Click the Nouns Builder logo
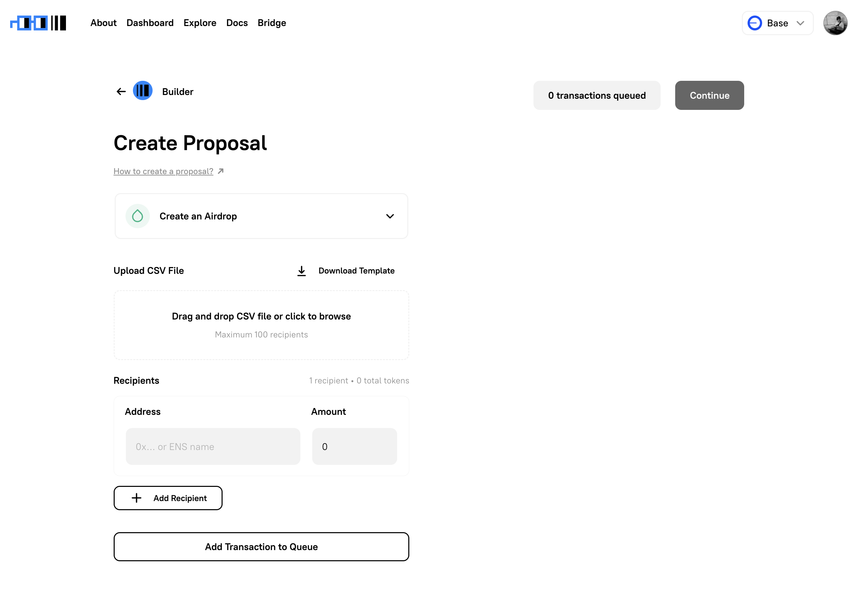Image resolution: width=868 pixels, height=591 pixels. pos(38,23)
